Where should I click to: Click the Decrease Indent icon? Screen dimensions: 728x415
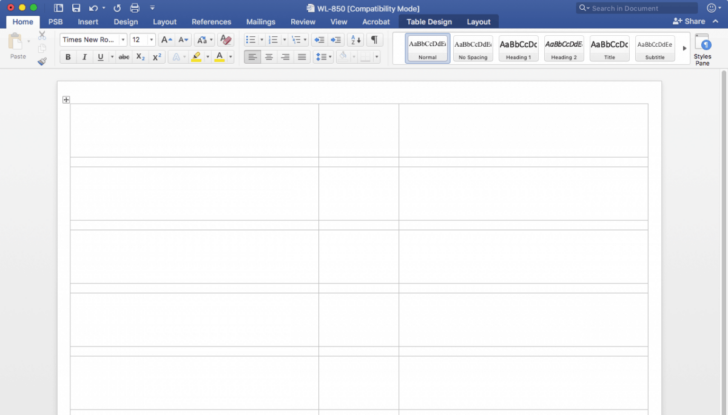pyautogui.click(x=319, y=40)
